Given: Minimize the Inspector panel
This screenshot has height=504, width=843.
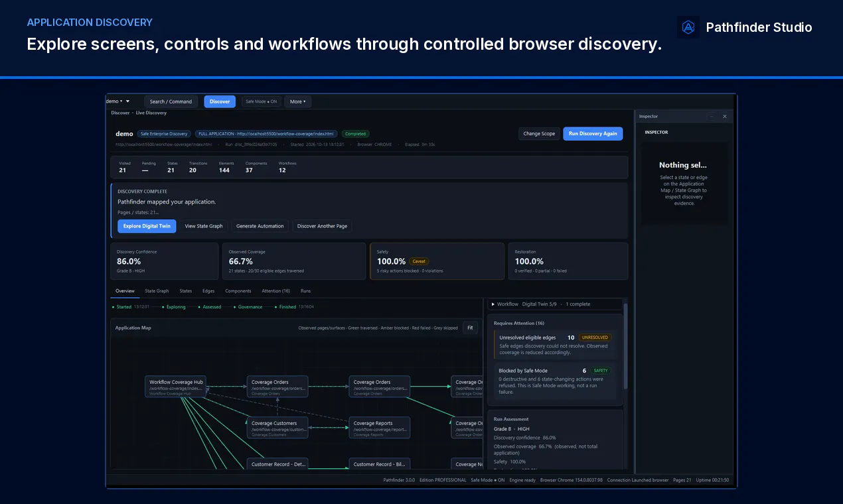Looking at the screenshot, I should [712, 116].
